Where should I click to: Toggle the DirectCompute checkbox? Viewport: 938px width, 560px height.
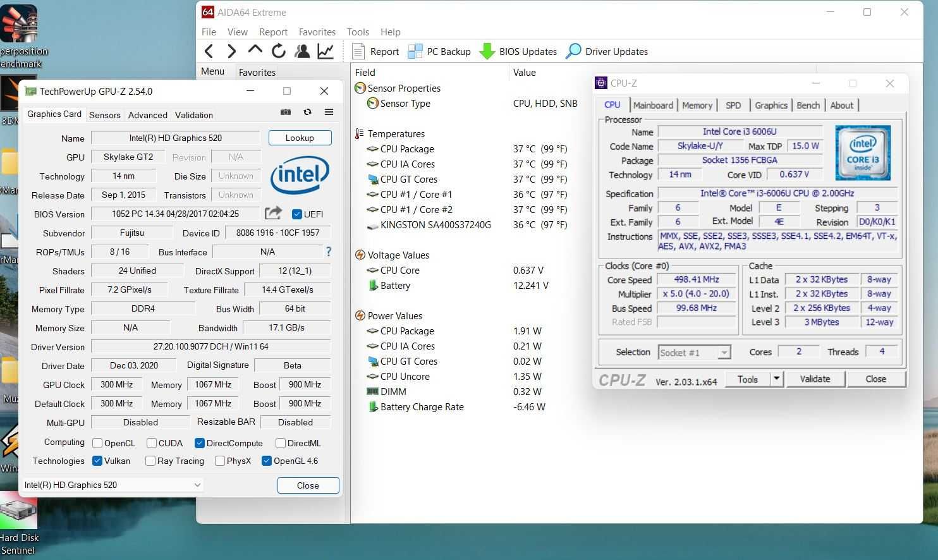point(200,443)
